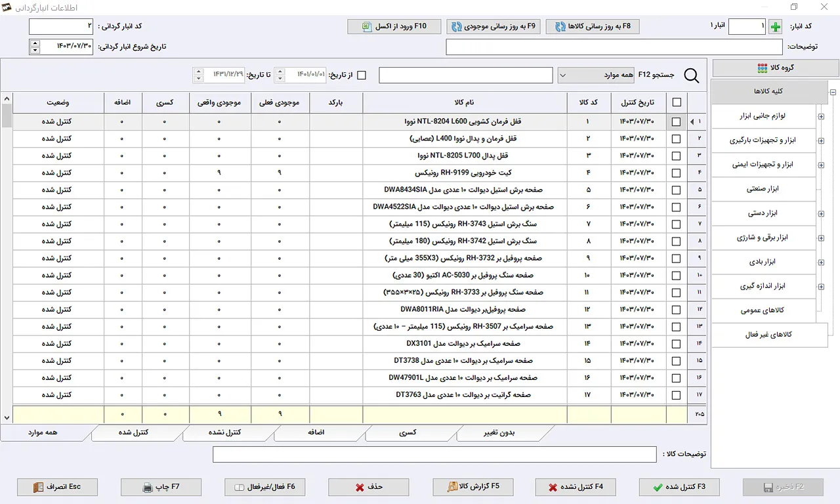Open the همه موارد search filter dropdown
The image size is (840, 504).
pos(597,75)
